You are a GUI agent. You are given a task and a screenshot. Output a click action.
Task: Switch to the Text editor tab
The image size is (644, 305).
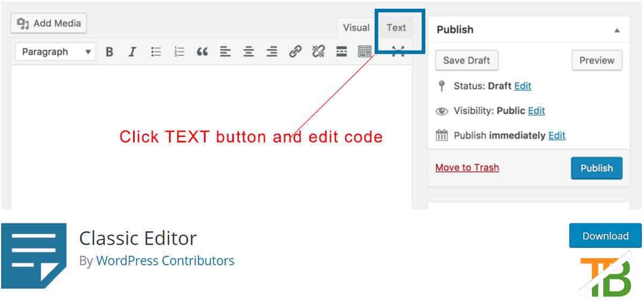click(396, 28)
